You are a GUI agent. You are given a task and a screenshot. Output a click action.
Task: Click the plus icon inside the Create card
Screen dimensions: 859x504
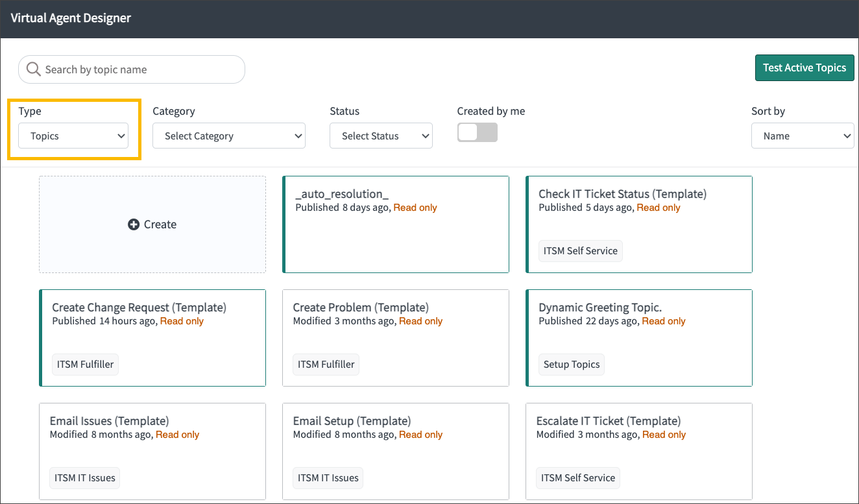[134, 224]
